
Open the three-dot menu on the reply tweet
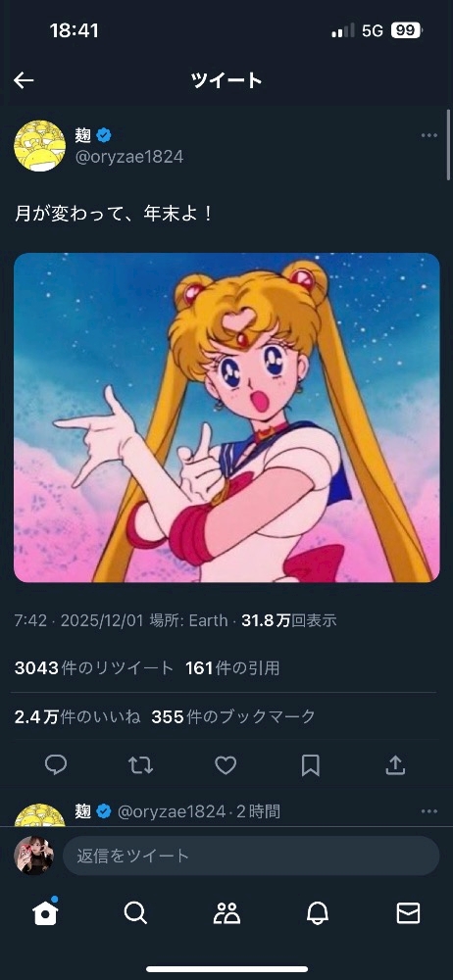[x=429, y=811]
